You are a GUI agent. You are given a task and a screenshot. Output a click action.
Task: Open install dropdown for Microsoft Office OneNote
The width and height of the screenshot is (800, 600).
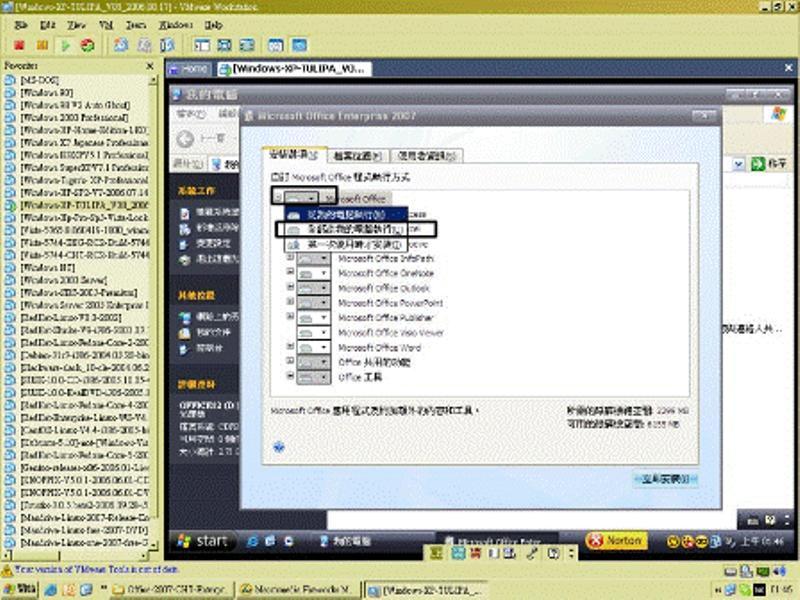coord(314,273)
